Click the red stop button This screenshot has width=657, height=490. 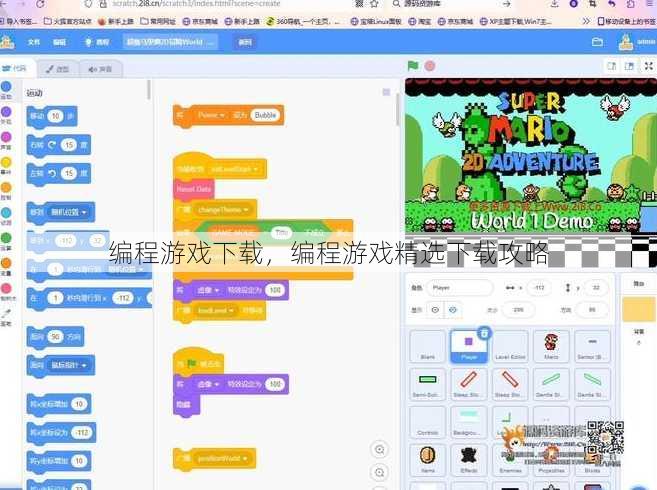click(x=430, y=66)
